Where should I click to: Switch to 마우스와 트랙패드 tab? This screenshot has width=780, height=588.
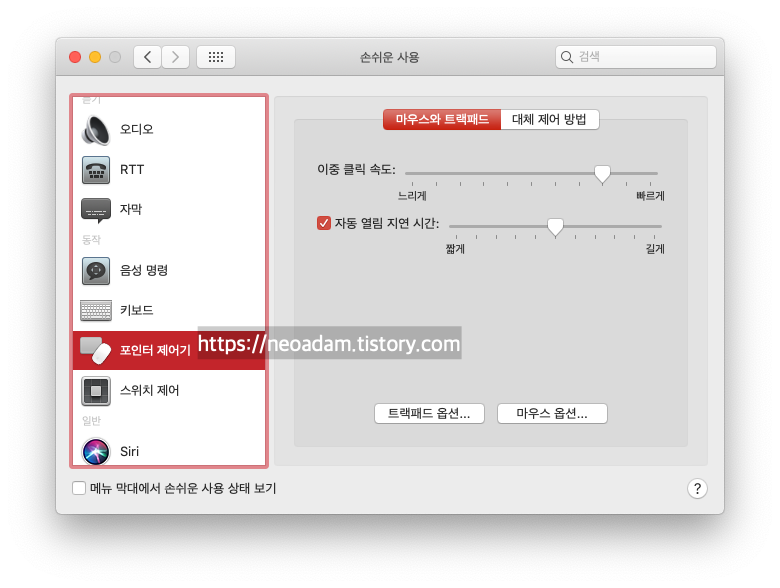click(442, 119)
